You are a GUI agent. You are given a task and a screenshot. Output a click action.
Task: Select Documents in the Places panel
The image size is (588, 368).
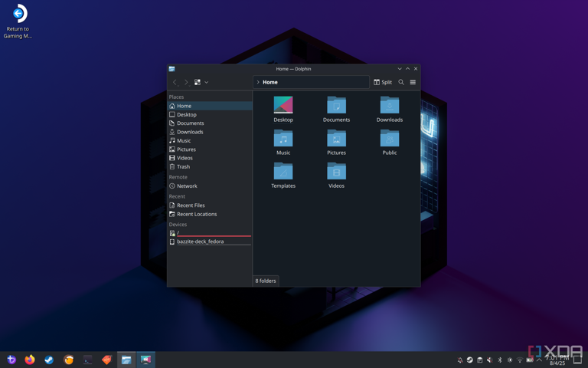210,123
